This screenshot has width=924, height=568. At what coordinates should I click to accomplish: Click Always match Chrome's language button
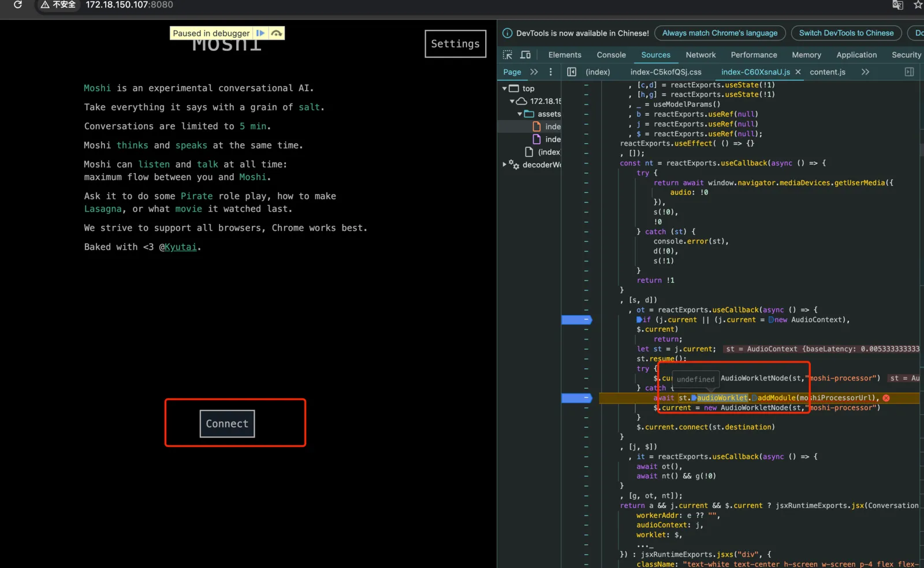pos(720,33)
